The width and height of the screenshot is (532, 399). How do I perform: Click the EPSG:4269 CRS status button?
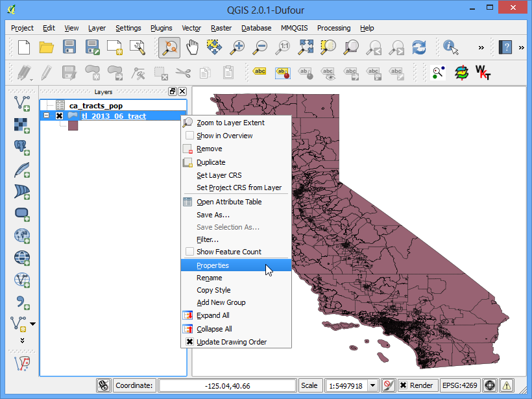click(x=460, y=385)
